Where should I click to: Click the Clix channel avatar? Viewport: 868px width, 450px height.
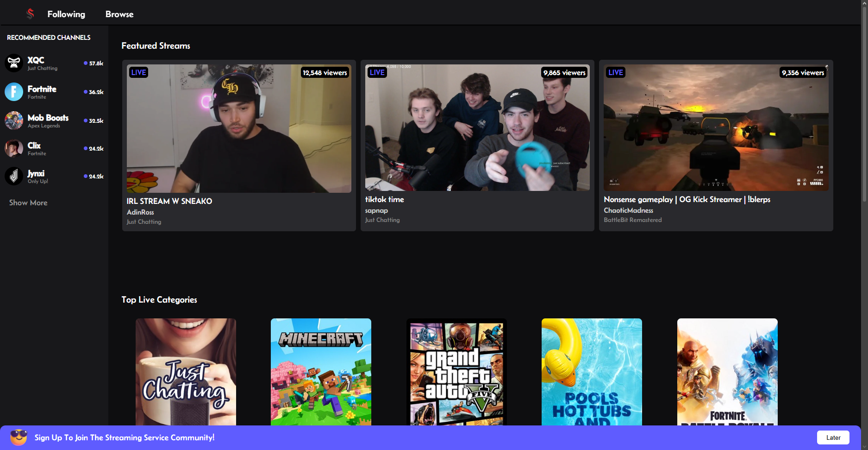pyautogui.click(x=14, y=148)
